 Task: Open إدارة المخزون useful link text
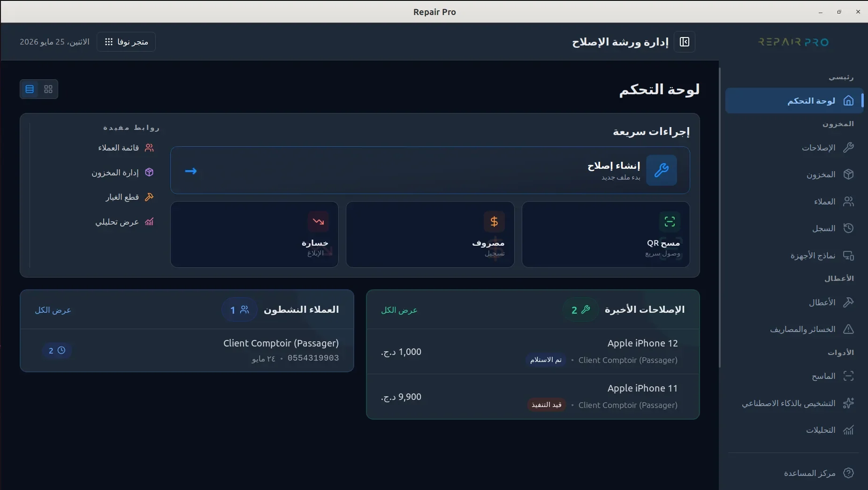[x=115, y=173]
